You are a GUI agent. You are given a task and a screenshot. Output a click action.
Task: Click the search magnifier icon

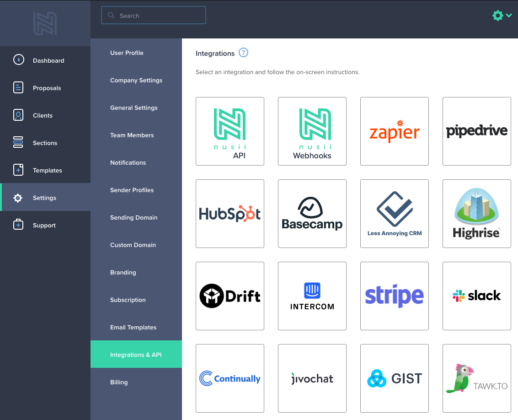(112, 15)
